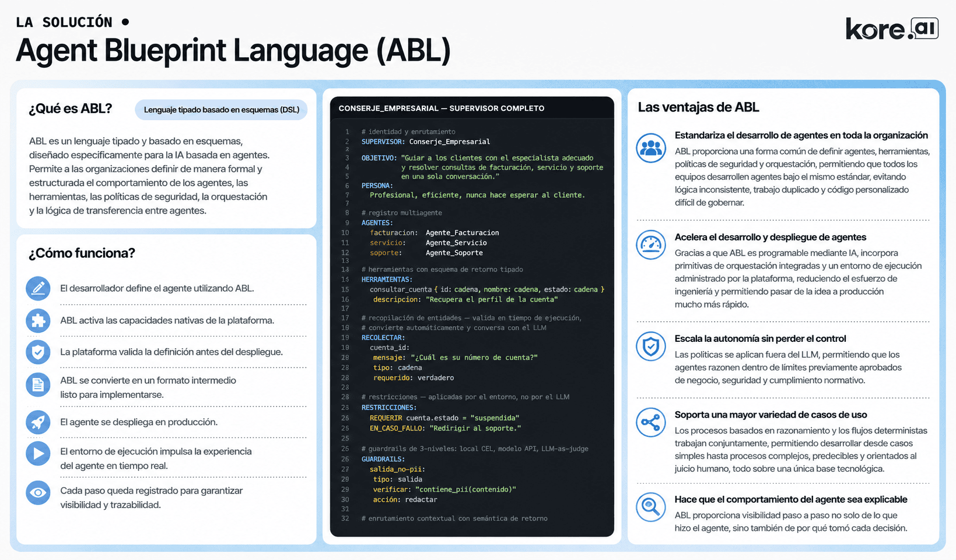Click 'Agente_Servicio' in the code
956x560 pixels.
[x=456, y=243]
